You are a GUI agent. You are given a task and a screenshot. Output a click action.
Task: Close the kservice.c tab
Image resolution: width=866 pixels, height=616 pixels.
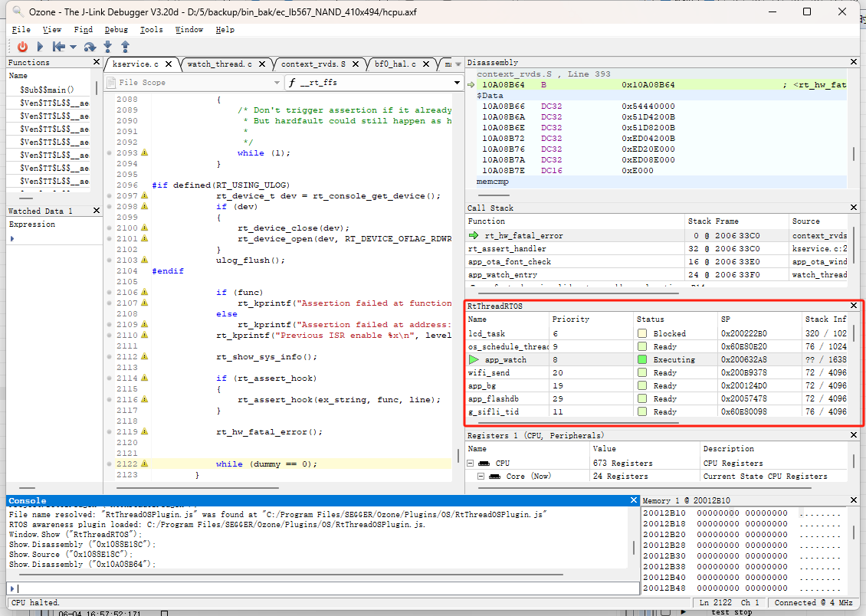tap(169, 64)
